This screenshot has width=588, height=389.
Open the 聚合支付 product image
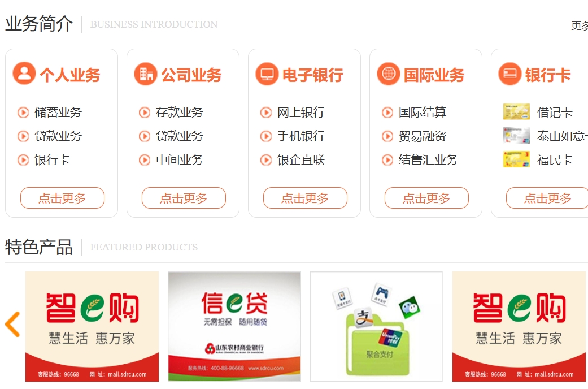(x=377, y=326)
